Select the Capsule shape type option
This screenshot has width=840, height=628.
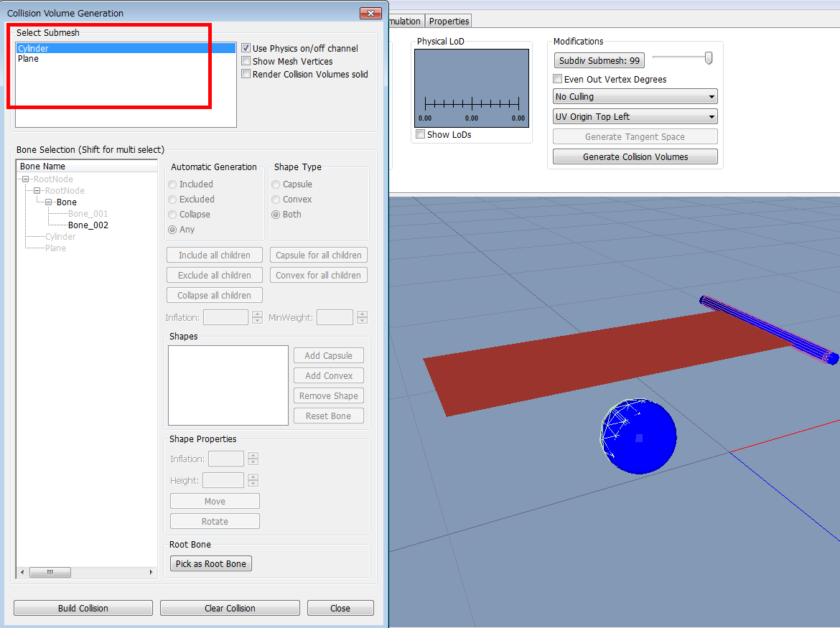click(x=276, y=184)
